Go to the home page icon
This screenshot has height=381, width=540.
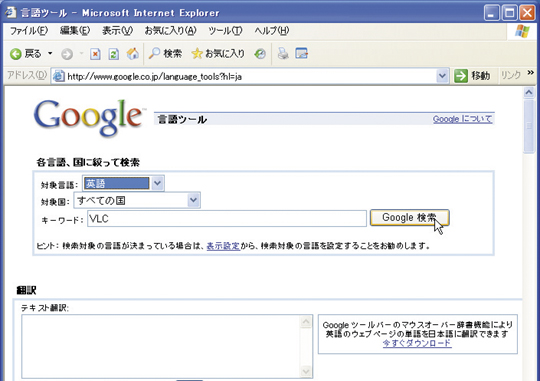click(133, 54)
